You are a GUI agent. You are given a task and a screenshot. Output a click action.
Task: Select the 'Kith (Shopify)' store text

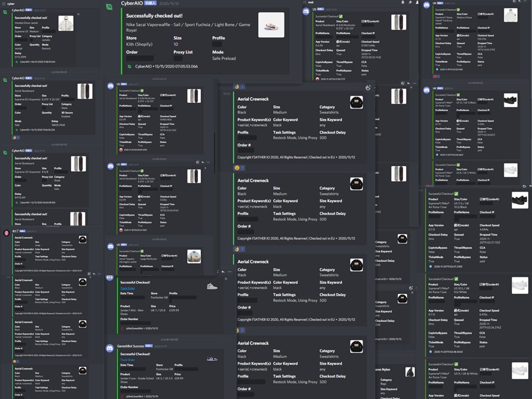click(x=139, y=45)
